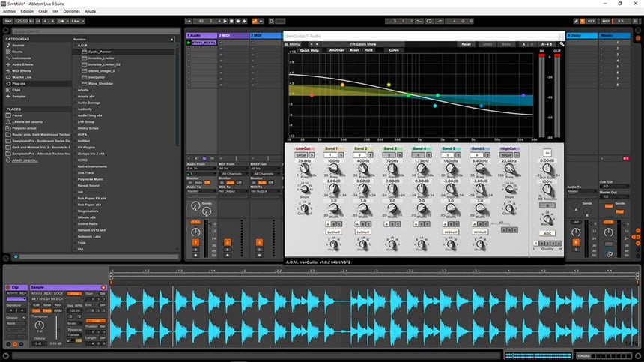
Task: Click the Quick Help button
Action: coord(309,50)
